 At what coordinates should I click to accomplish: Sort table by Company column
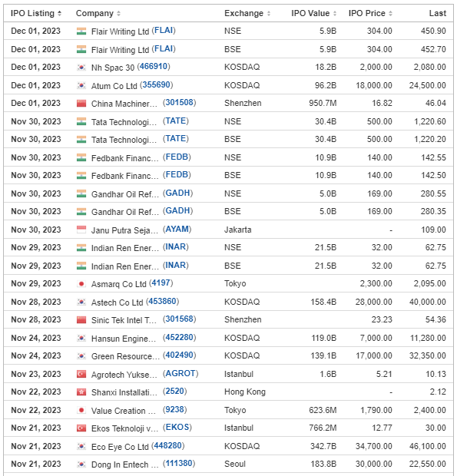click(x=98, y=13)
